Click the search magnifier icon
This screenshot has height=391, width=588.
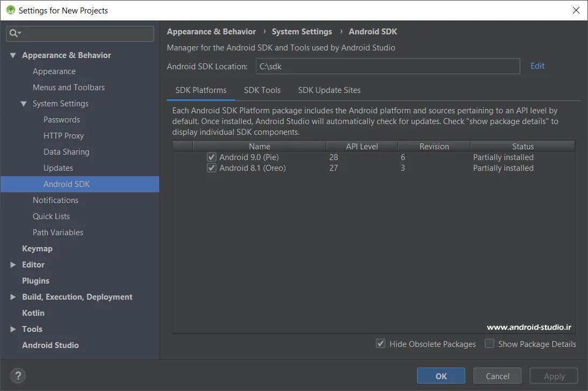click(x=15, y=33)
